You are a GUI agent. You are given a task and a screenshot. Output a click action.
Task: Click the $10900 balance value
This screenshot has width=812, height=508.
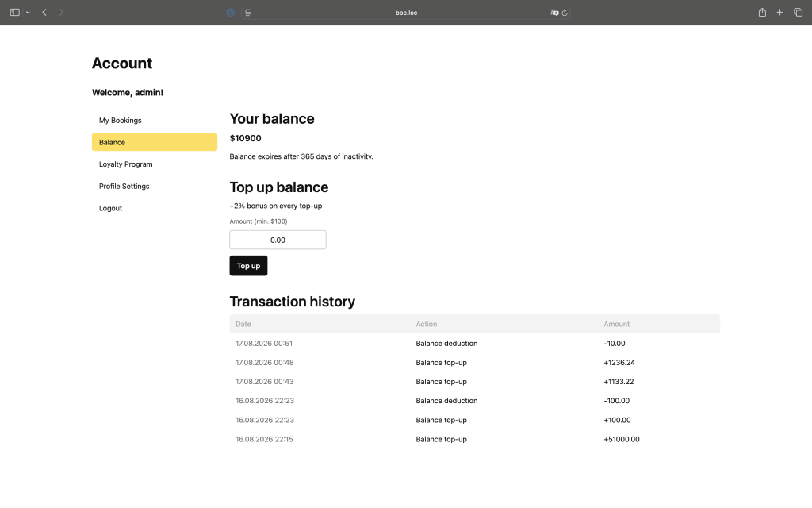point(246,138)
